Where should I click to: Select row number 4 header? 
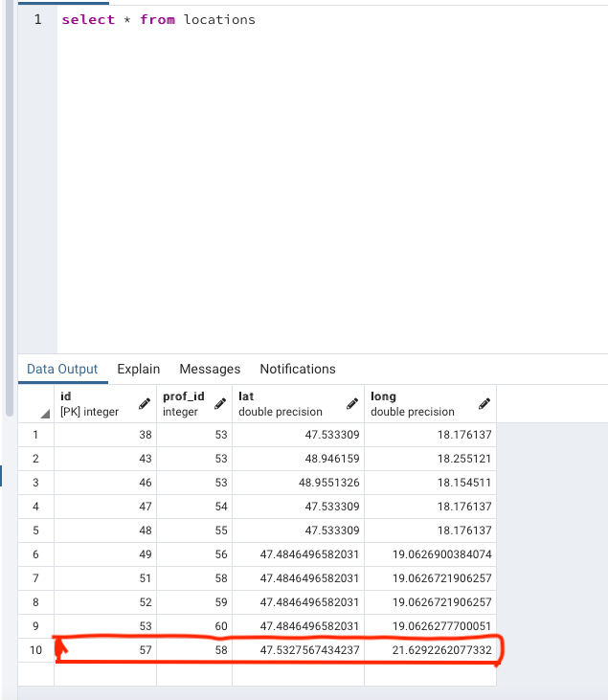coord(35,507)
